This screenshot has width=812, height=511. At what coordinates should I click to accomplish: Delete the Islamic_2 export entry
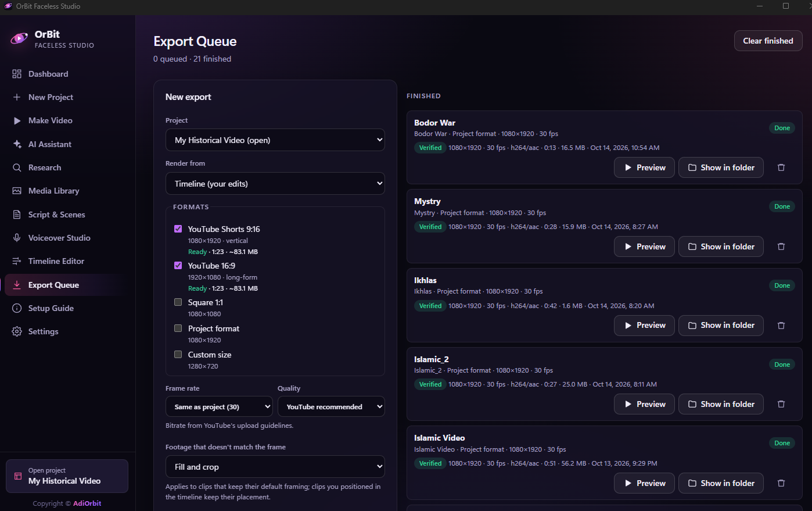coord(781,404)
